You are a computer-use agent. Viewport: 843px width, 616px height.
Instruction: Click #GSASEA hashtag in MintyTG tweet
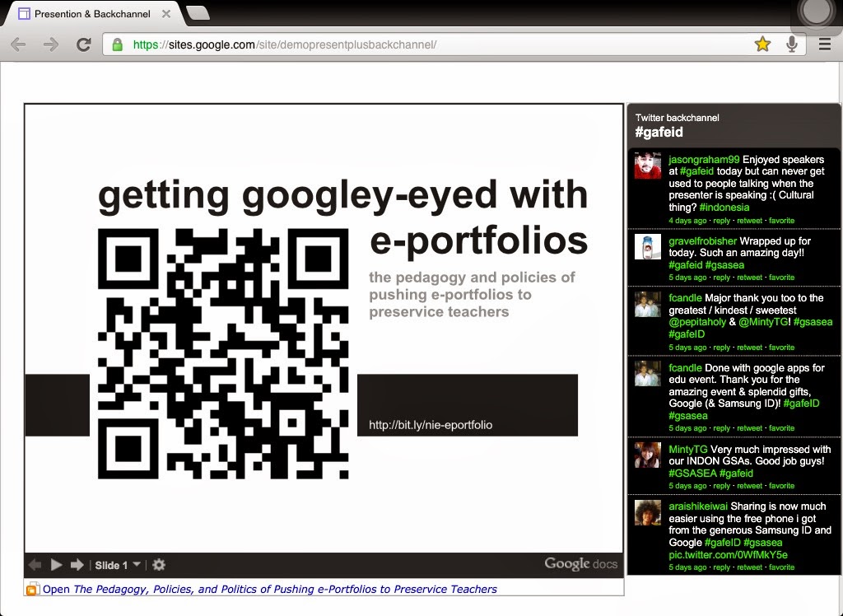pyautogui.click(x=692, y=474)
